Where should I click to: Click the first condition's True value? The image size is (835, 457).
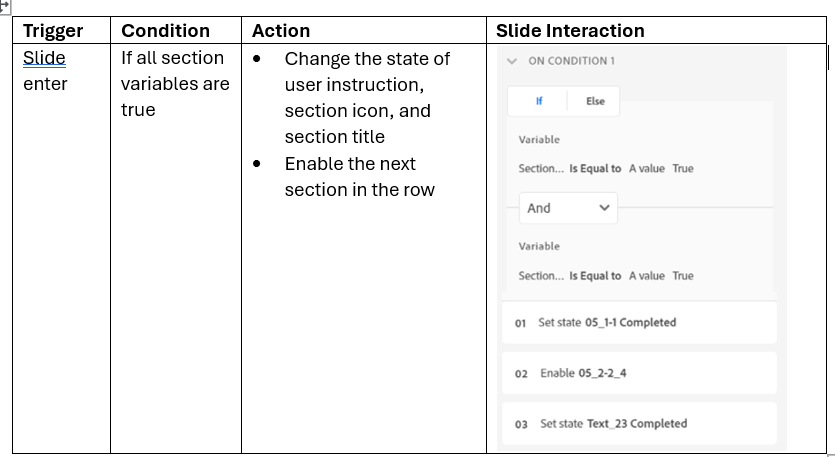(x=683, y=169)
